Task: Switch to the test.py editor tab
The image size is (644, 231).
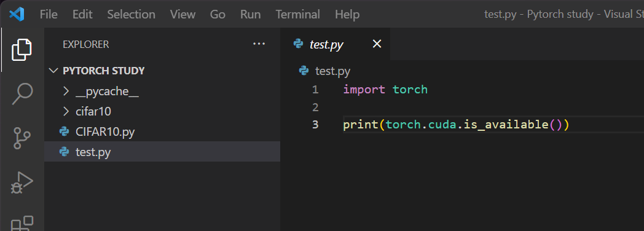Action: tap(326, 44)
